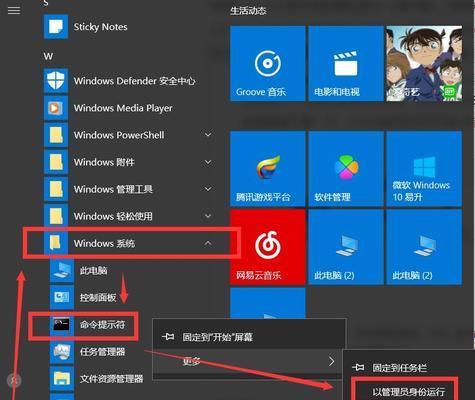Click the 任务管理器 icon
The height and width of the screenshot is (400, 475).
click(62, 351)
